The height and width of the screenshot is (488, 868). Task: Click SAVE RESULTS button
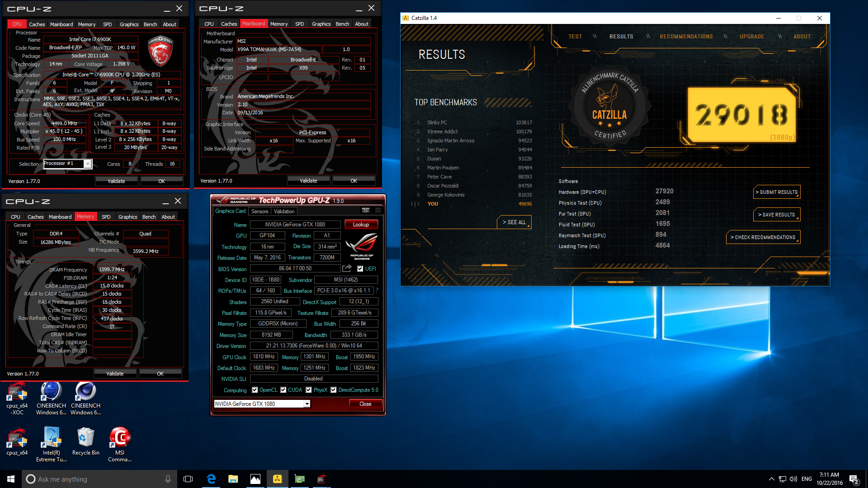(x=777, y=215)
